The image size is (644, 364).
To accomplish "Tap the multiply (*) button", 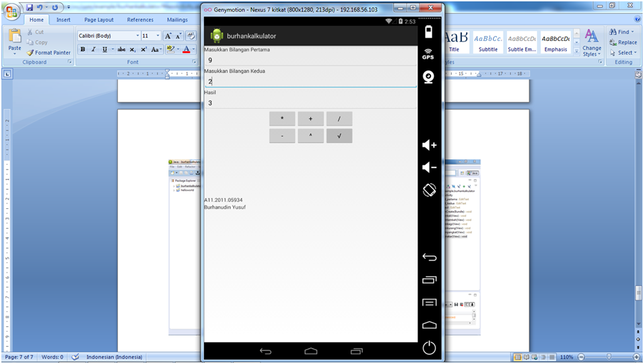I will coord(282,119).
